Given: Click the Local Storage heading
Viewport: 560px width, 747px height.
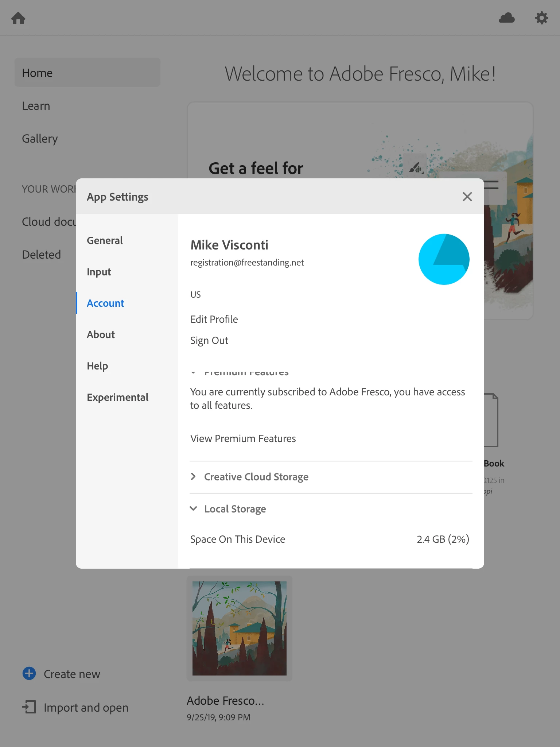Looking at the screenshot, I should (x=235, y=509).
